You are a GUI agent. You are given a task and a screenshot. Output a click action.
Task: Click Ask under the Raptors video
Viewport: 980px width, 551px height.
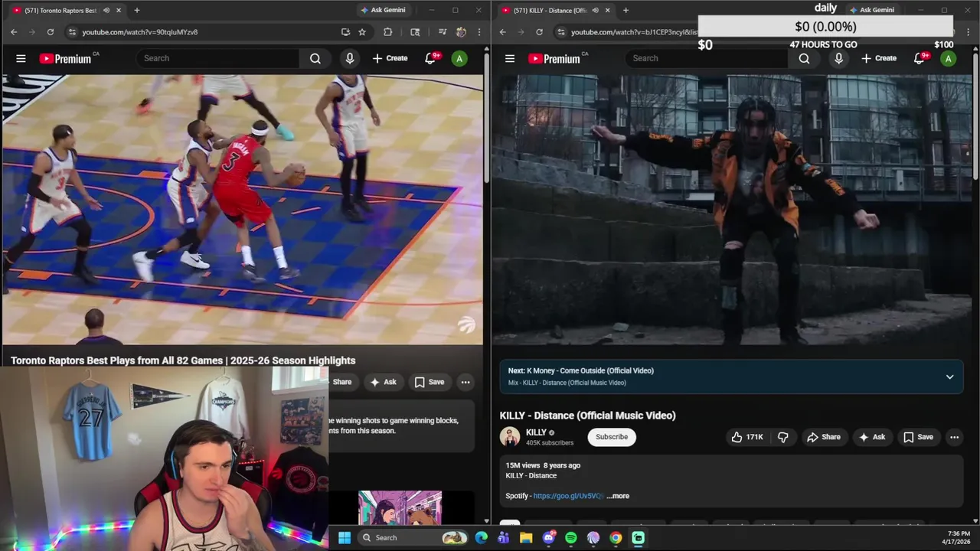coord(383,382)
